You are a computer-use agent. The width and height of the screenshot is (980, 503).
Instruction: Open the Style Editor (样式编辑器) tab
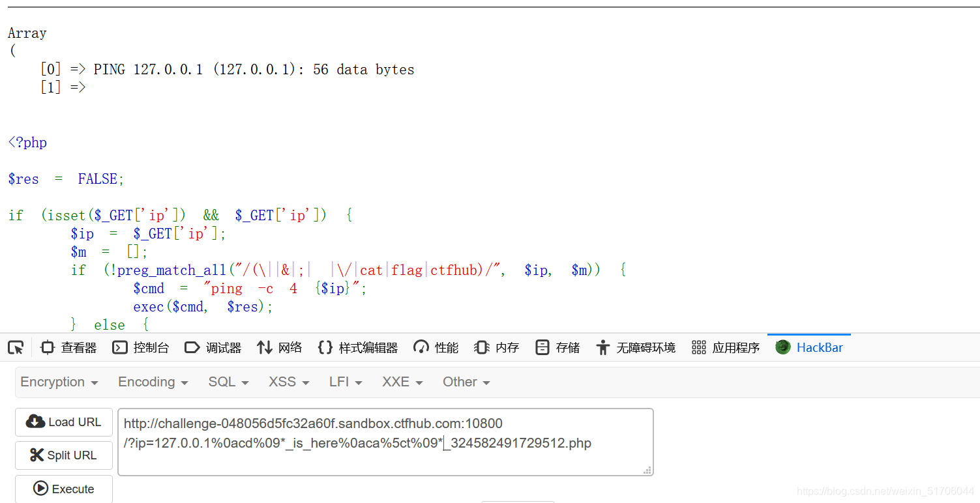tap(357, 348)
